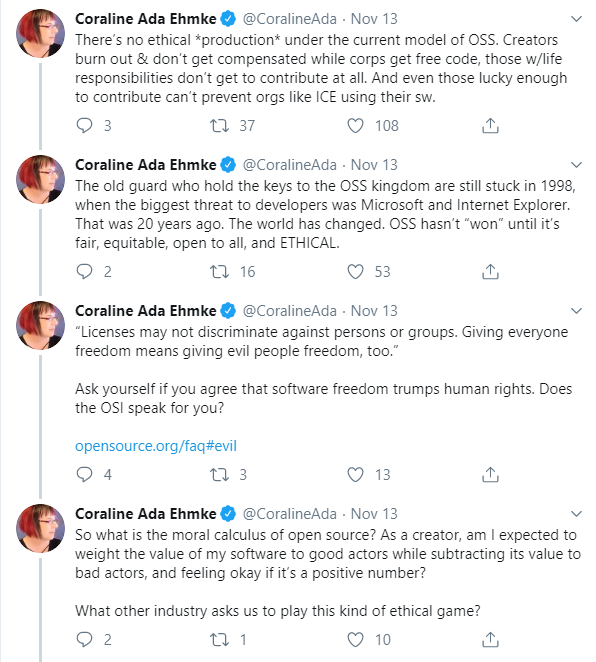This screenshot has height=662, width=596.
Task: Open the first tweet's more options chevron
Action: click(576, 19)
